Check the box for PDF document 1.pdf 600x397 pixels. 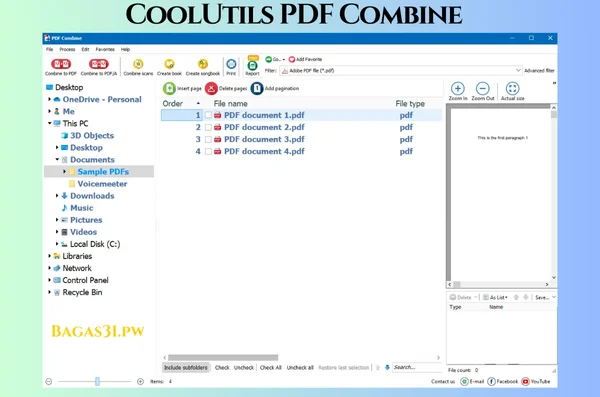click(x=208, y=115)
